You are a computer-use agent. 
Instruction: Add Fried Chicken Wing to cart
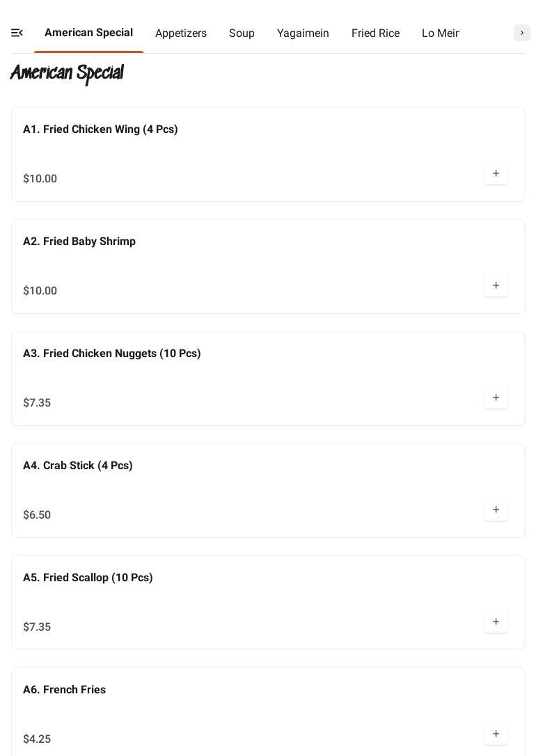click(496, 174)
